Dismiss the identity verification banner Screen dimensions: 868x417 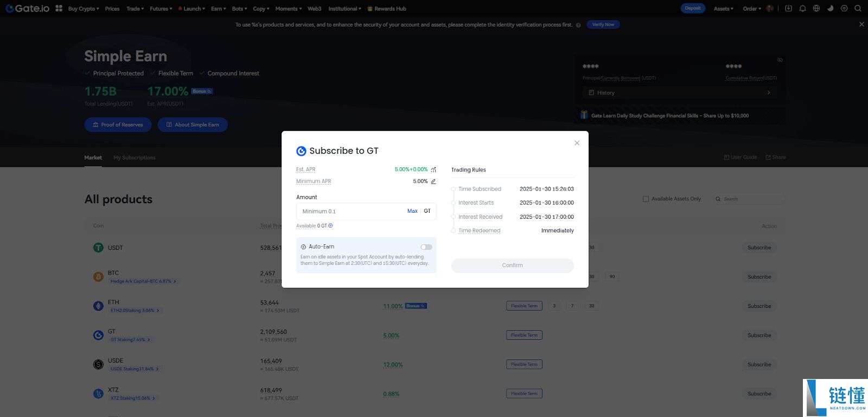click(861, 24)
